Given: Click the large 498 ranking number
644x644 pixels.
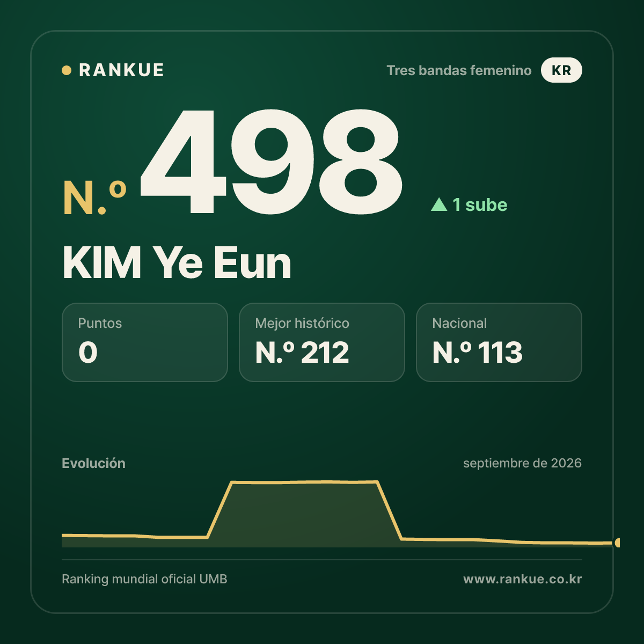Looking at the screenshot, I should 272,162.
